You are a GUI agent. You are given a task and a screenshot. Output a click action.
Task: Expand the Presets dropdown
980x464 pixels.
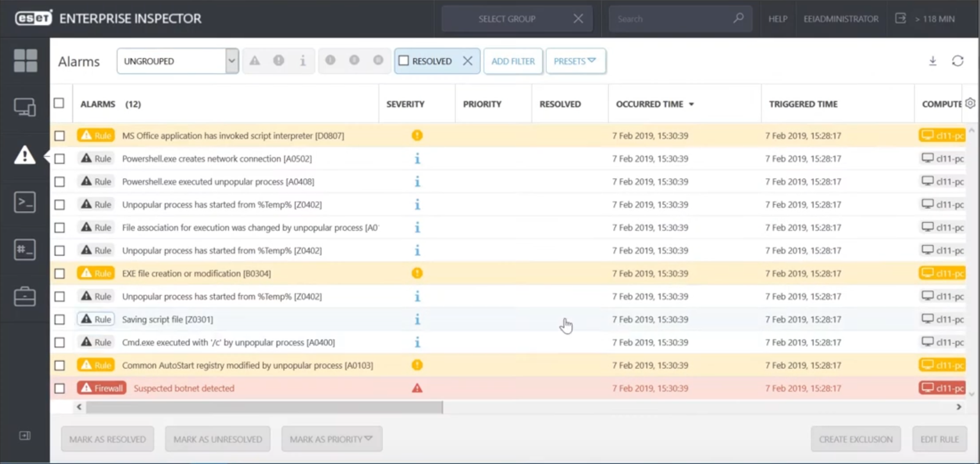[575, 61]
